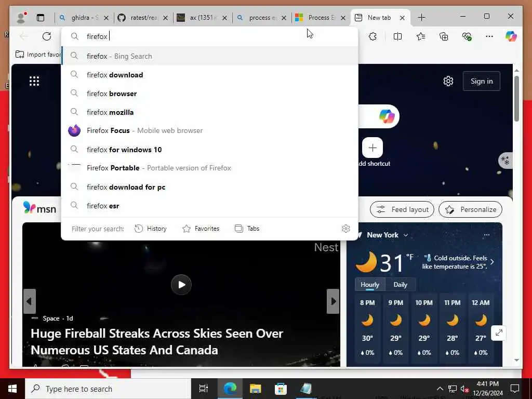The height and width of the screenshot is (399, 532).
Task: Open a new tab with the plus button
Action: (x=421, y=18)
